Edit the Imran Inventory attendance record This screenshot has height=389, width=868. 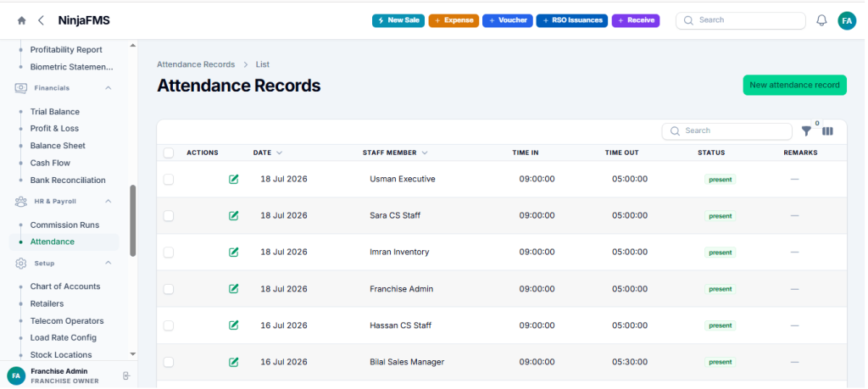(x=234, y=253)
